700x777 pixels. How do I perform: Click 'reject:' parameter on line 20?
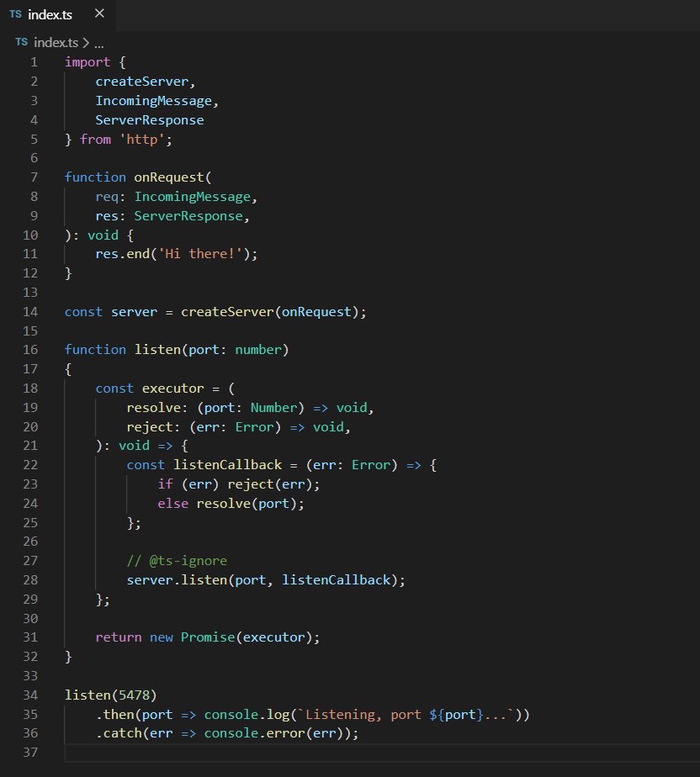(153, 427)
